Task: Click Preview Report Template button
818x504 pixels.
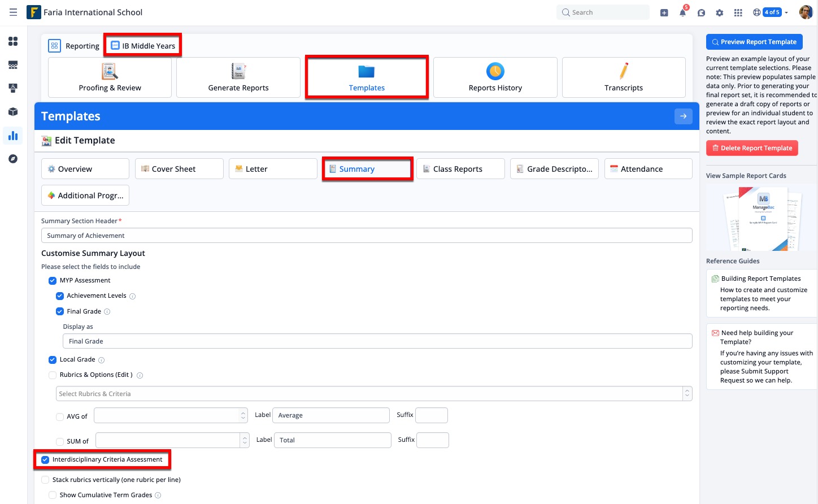Action: 754,42
